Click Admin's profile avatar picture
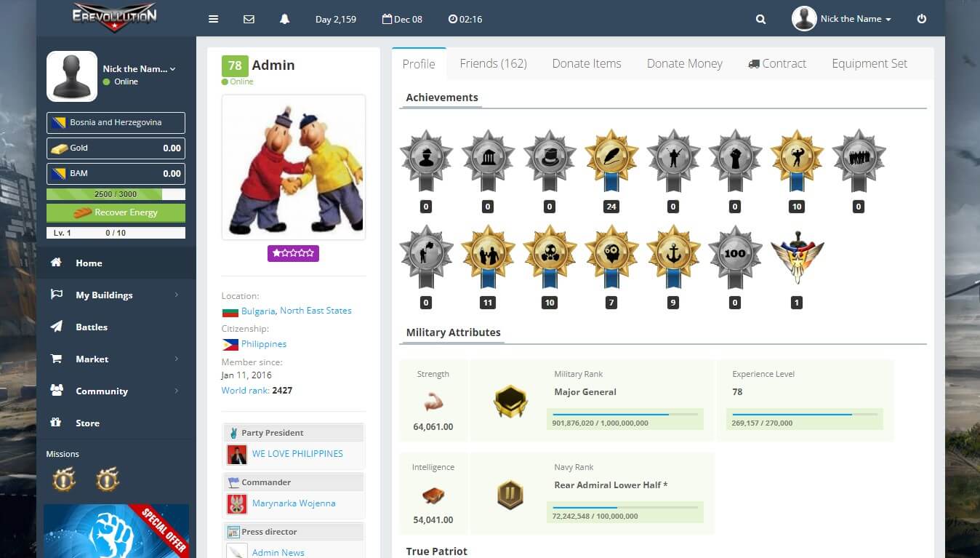Image resolution: width=980 pixels, height=558 pixels. pyautogui.click(x=294, y=167)
